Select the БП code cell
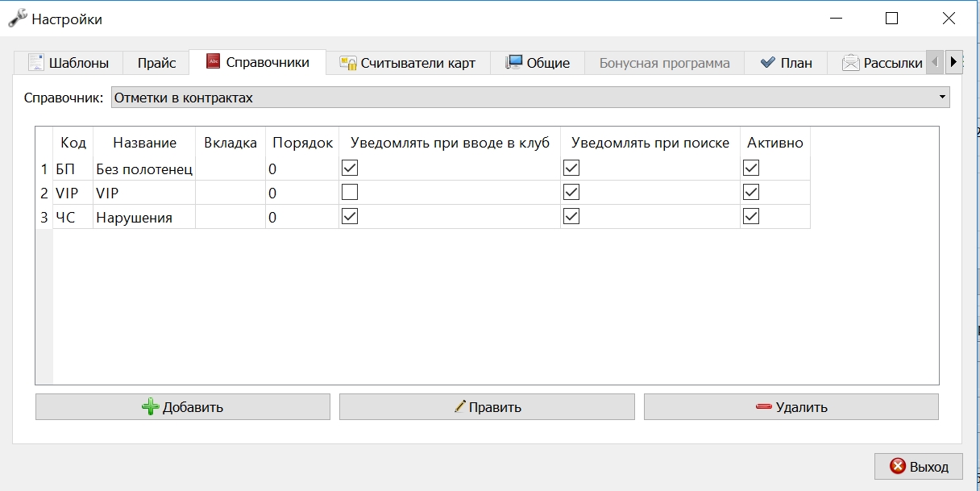The image size is (980, 491). [73, 169]
